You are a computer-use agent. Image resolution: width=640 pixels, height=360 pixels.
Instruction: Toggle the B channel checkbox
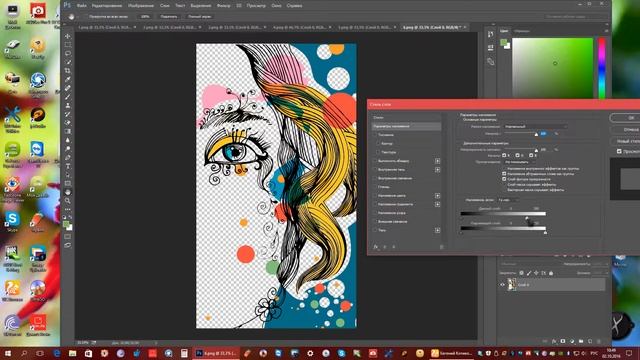tap(531, 156)
